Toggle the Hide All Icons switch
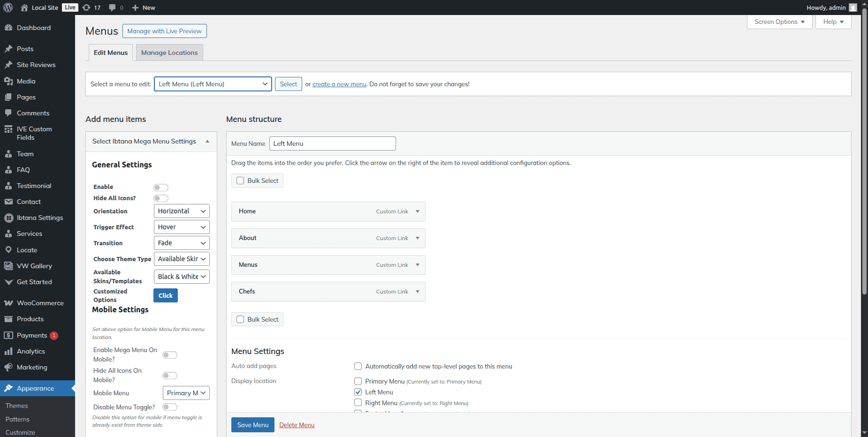The width and height of the screenshot is (868, 437). (x=160, y=198)
